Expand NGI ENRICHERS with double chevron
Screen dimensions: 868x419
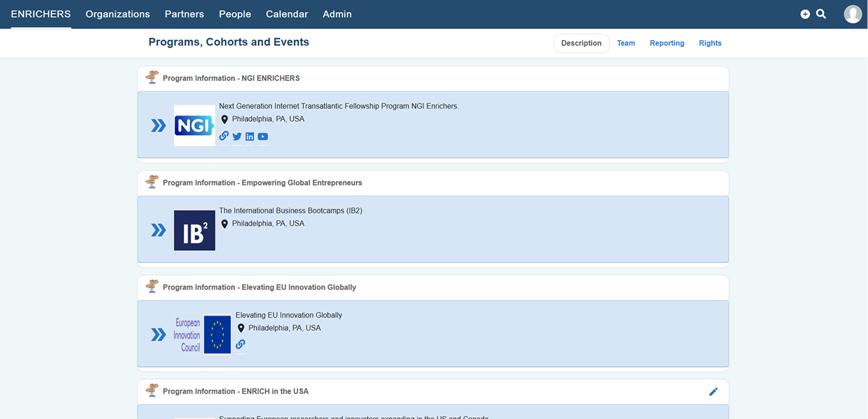click(158, 125)
